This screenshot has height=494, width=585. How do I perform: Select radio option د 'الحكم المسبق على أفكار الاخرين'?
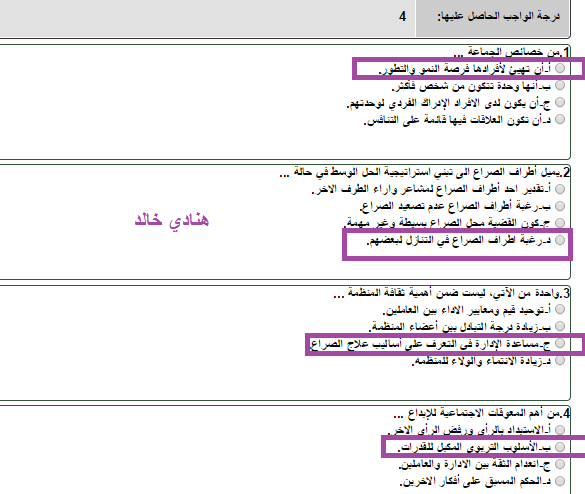560,481
